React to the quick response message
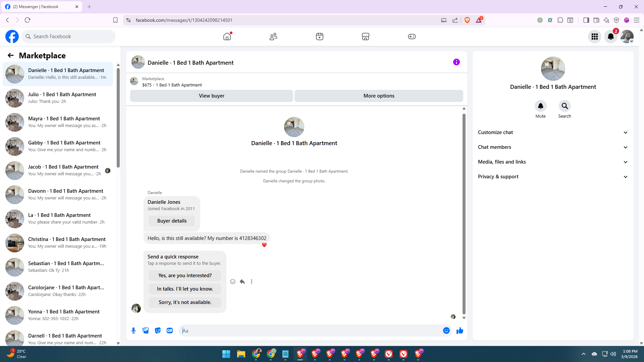 [233, 282]
